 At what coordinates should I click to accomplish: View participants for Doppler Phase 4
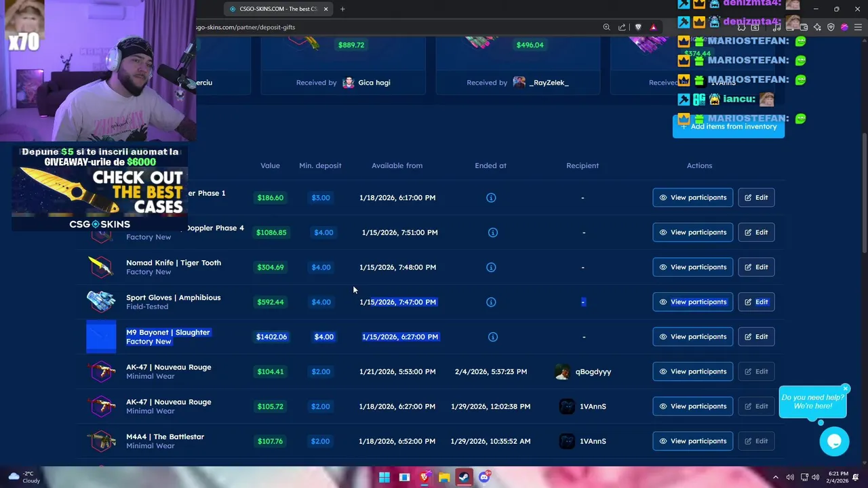click(692, 232)
